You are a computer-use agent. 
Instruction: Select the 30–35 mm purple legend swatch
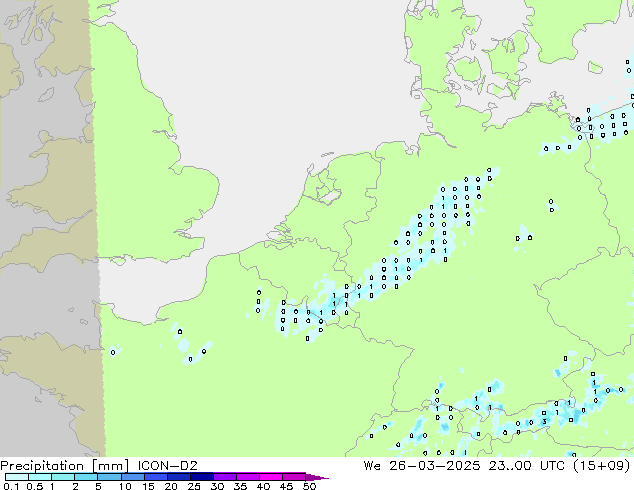point(225,477)
